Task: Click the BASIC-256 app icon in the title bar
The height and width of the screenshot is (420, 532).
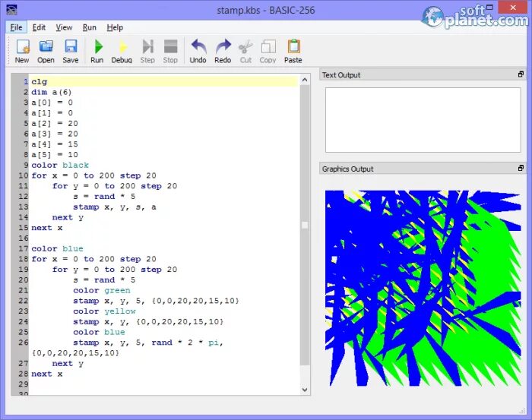Action: click(11, 10)
